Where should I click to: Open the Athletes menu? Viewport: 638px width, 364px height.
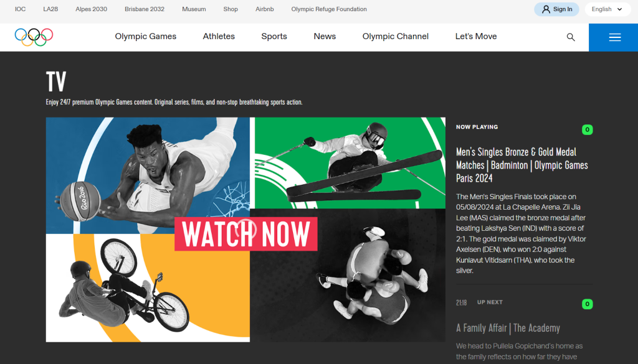click(219, 36)
